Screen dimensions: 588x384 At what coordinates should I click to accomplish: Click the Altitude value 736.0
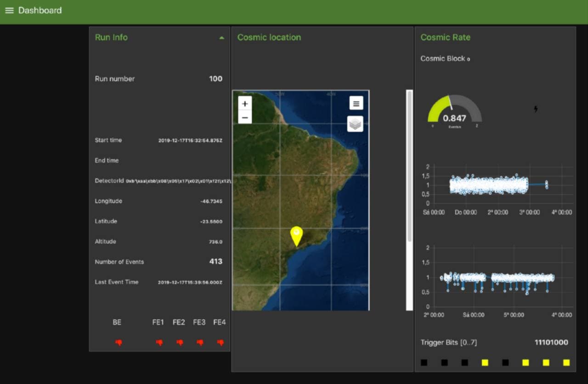tap(215, 242)
